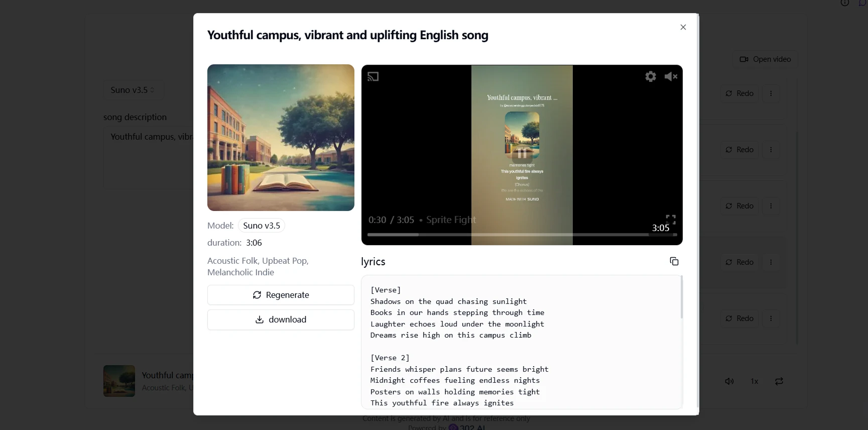This screenshot has height=430, width=868.
Task: Click the first Redo button
Action: [x=739, y=93]
